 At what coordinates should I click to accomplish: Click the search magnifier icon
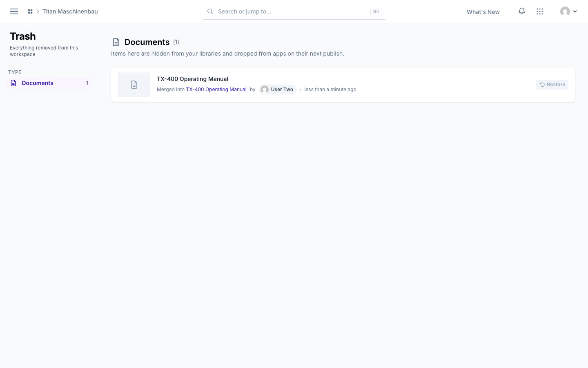point(210,11)
